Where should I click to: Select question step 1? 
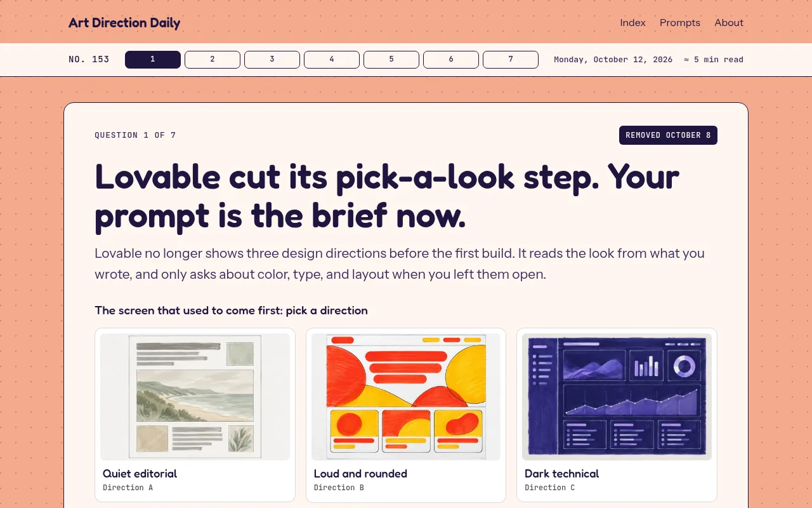(x=153, y=60)
